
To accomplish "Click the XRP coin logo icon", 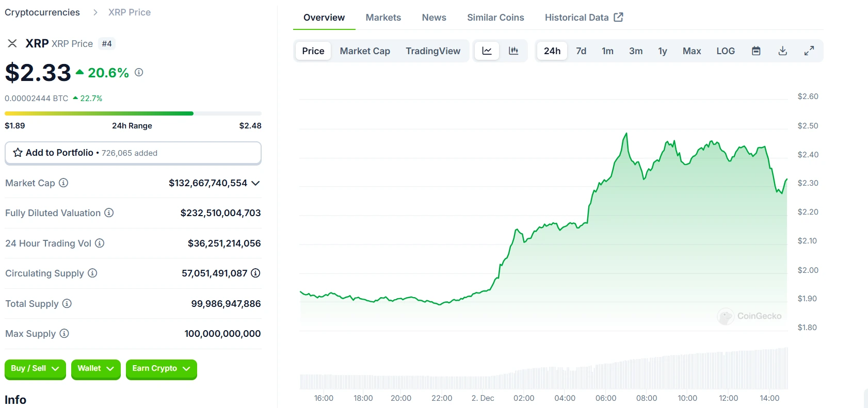I will point(12,43).
